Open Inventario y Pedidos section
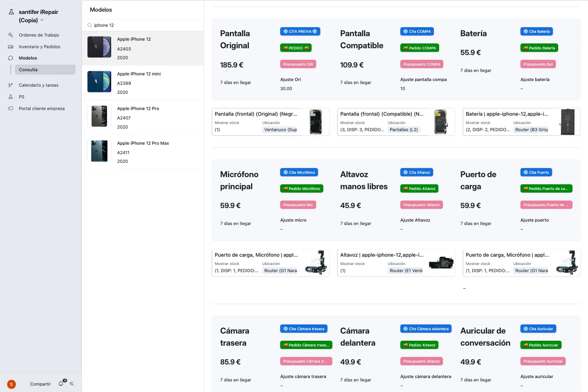This screenshot has height=392, width=588. click(39, 46)
